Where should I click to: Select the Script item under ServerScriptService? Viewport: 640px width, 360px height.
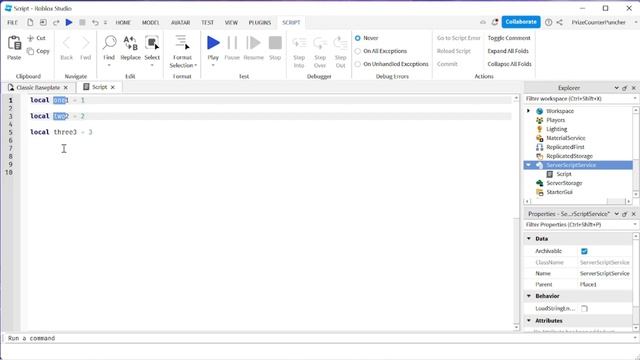(x=564, y=174)
